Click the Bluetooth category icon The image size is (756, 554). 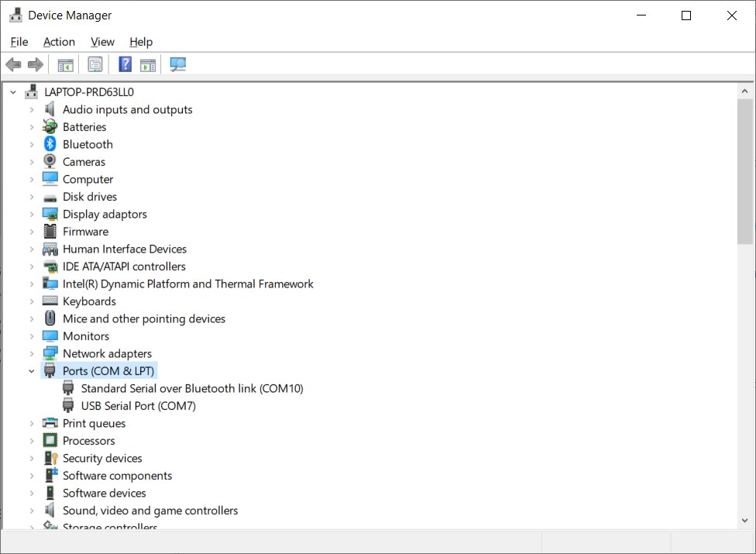pyautogui.click(x=50, y=143)
